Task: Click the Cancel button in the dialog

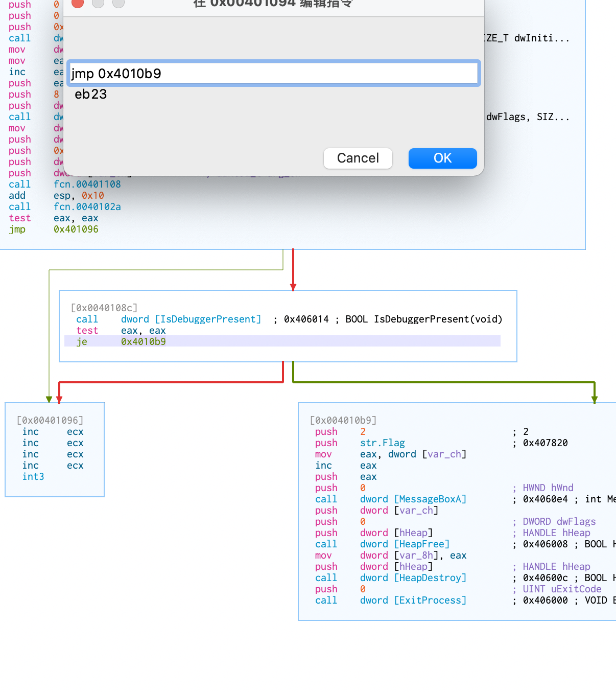Action: click(358, 158)
